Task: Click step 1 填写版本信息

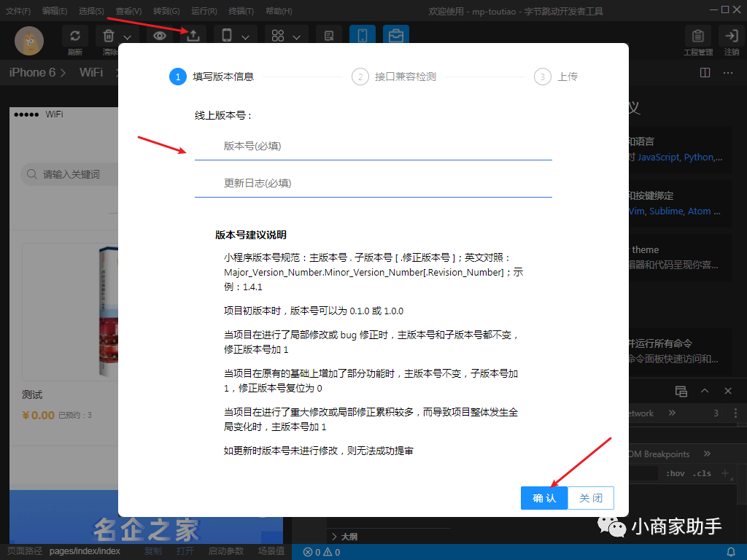Action: pyautogui.click(x=212, y=77)
